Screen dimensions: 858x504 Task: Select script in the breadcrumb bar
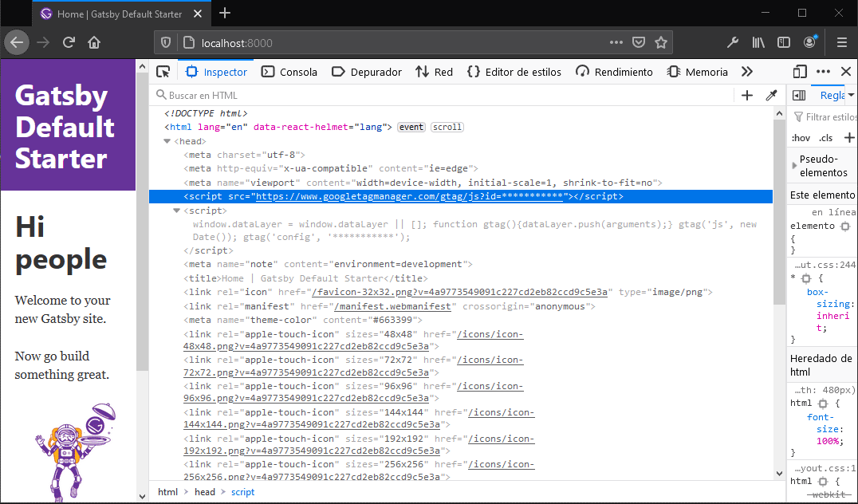tap(242, 492)
